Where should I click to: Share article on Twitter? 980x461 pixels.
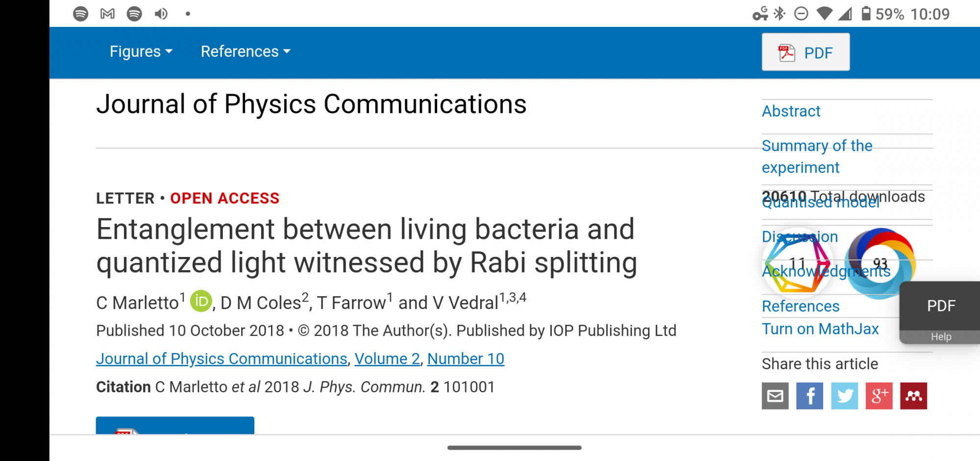coord(844,396)
